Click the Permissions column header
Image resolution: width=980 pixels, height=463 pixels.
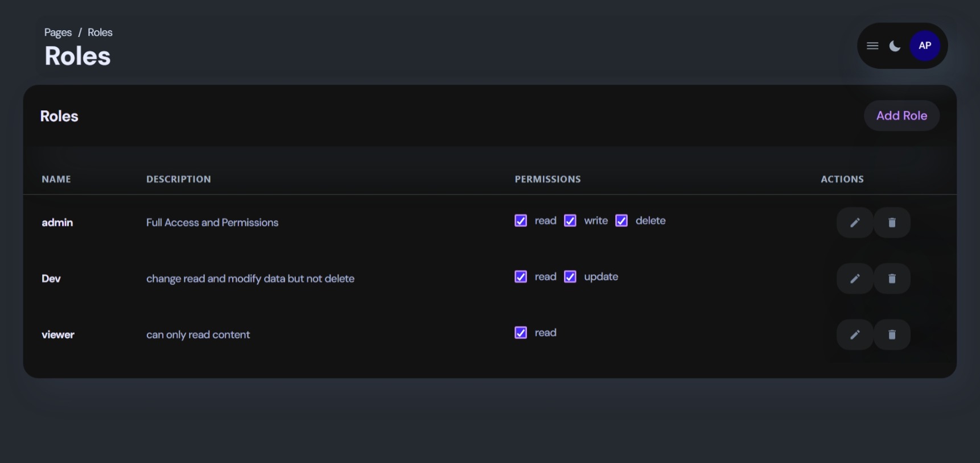point(547,179)
